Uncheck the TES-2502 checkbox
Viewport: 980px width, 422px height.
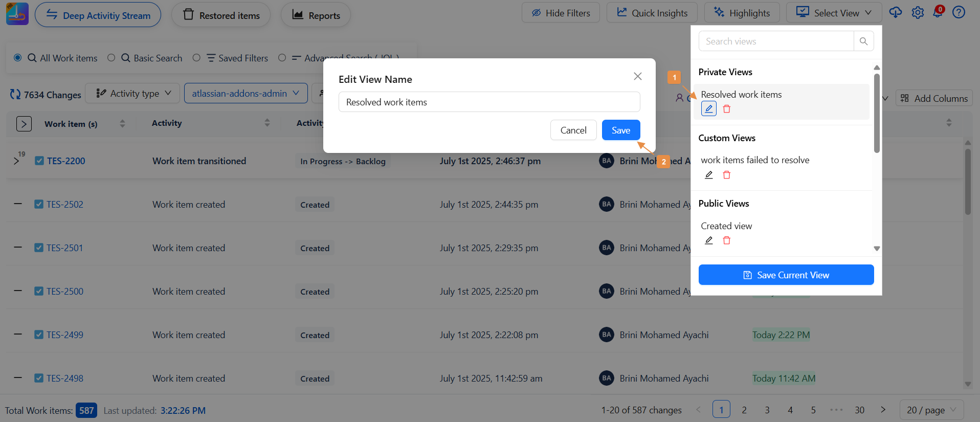pyautogui.click(x=39, y=204)
